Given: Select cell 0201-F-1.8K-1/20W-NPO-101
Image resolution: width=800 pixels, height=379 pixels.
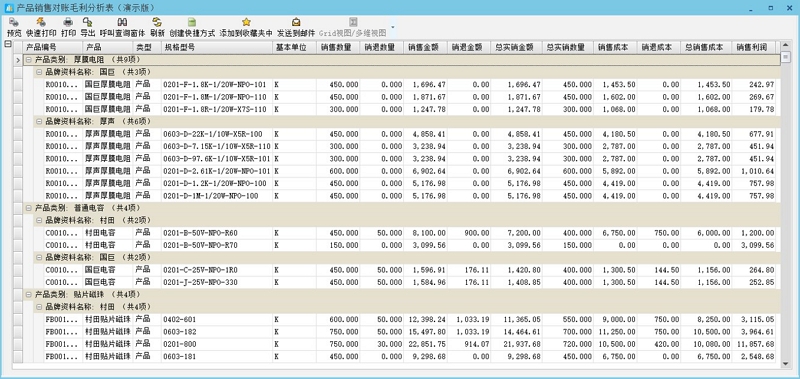Looking at the screenshot, I should tap(217, 84).
